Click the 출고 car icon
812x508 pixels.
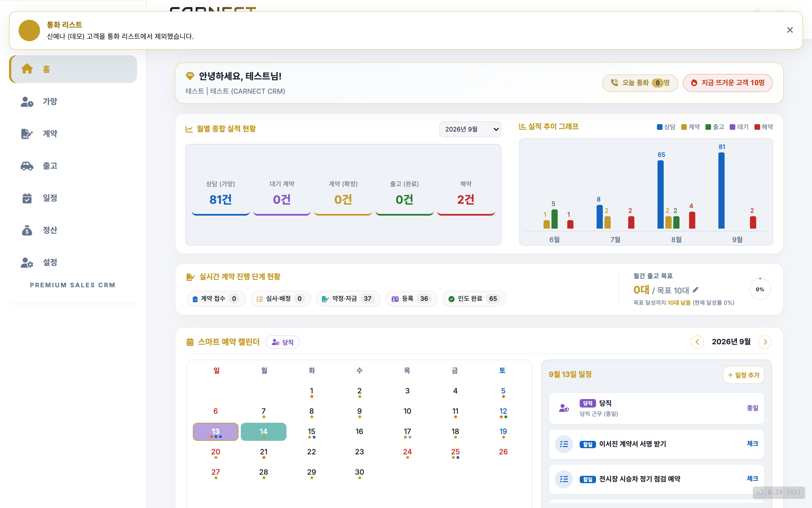(27, 166)
